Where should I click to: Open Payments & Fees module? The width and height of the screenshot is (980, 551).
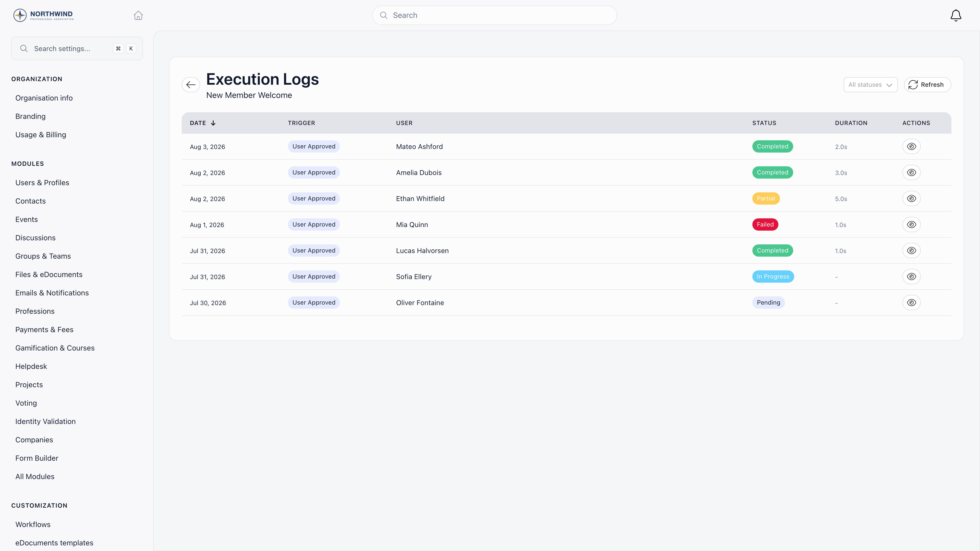tap(44, 330)
